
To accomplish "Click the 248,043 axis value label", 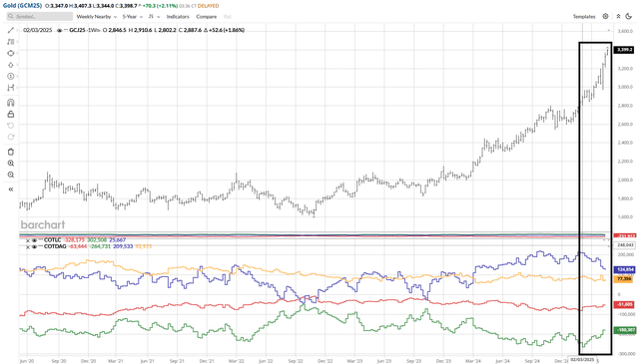I will [625, 245].
